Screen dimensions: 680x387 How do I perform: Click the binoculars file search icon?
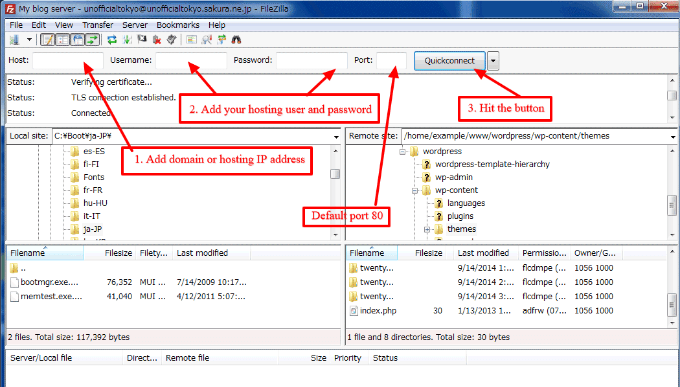[x=236, y=40]
